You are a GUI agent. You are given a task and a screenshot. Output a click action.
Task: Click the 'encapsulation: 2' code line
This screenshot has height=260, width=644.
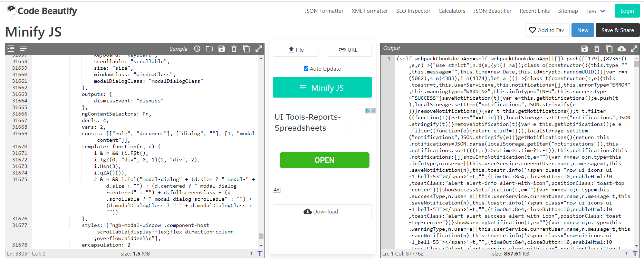click(106, 245)
